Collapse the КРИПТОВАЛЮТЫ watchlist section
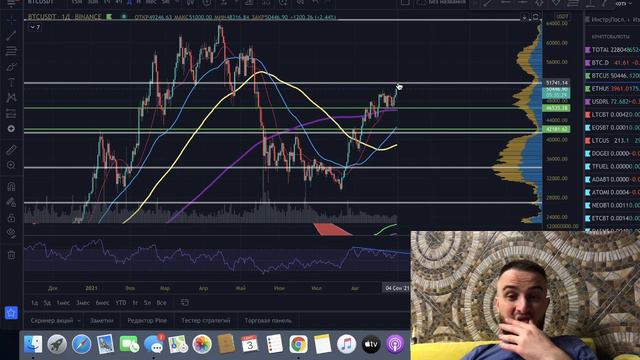Viewport: 640px width, 360px height. [x=610, y=37]
